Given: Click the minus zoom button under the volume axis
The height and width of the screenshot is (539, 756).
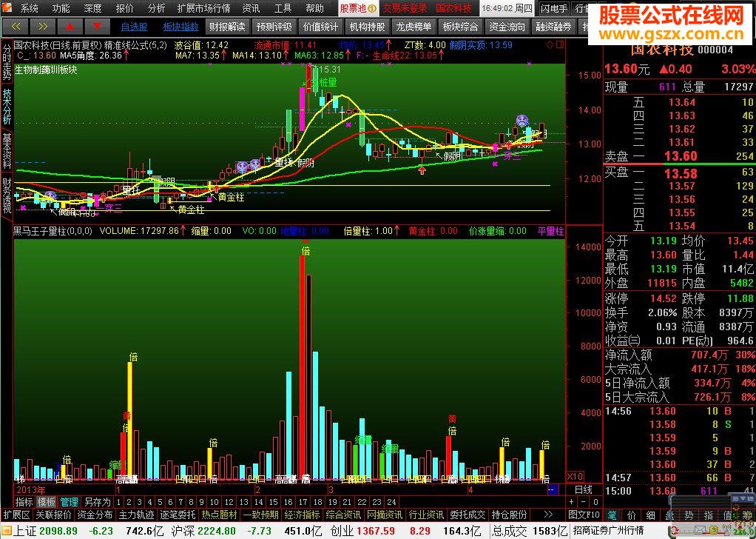Looking at the screenshot, I should (584, 502).
